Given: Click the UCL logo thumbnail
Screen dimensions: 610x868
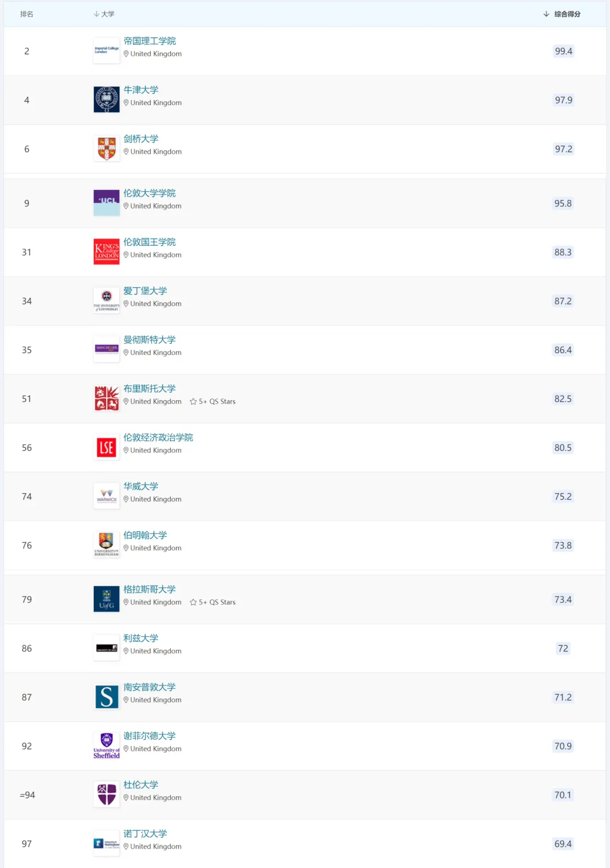Looking at the screenshot, I should [x=106, y=202].
